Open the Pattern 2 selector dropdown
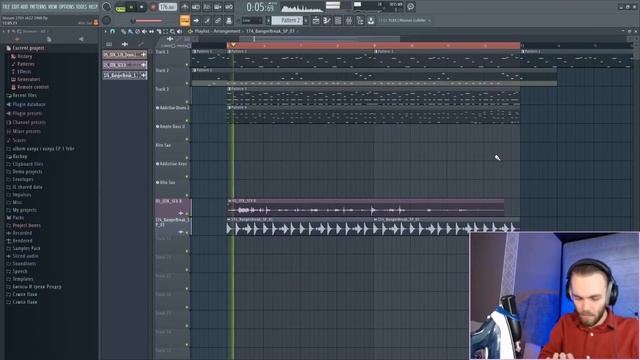Screen dimensions: 640x360 click(x=287, y=20)
